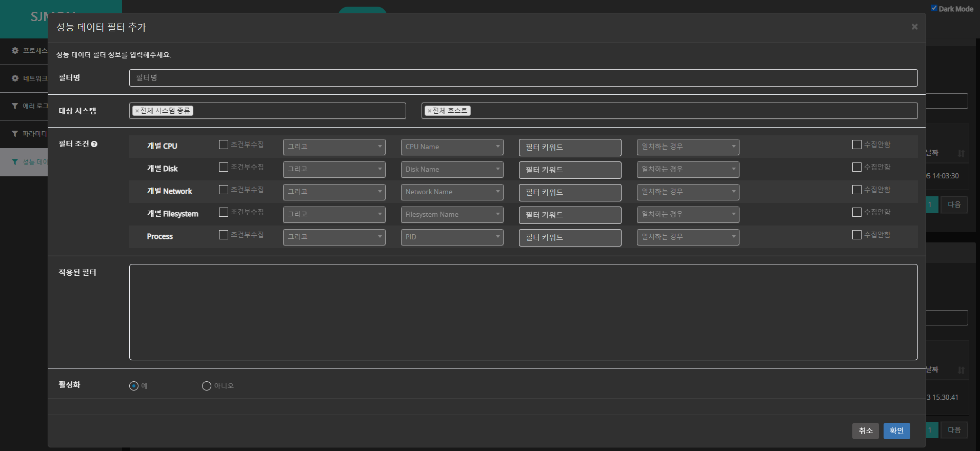
Task: Remove the 전체 시스템 종류 tag
Action: (x=137, y=111)
